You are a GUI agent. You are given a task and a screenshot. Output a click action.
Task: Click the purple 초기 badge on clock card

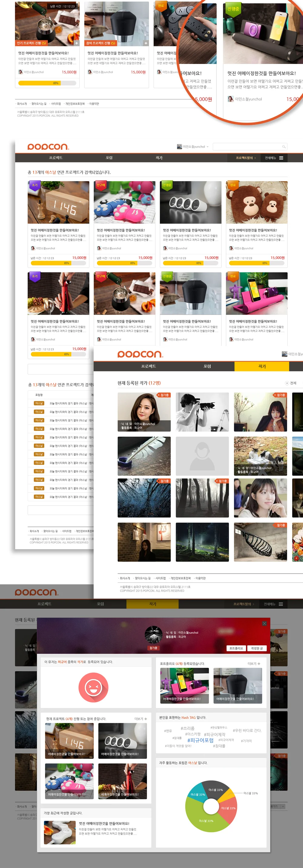[35, 186]
